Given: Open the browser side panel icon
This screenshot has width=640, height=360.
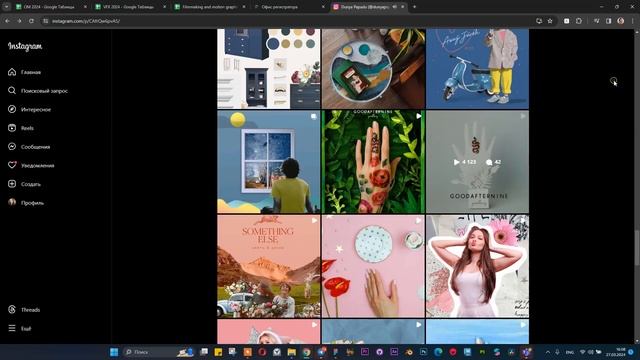Looking at the screenshot, I should 609,21.
